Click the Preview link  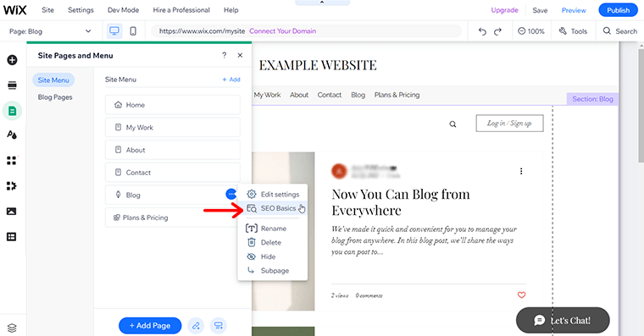[574, 10]
